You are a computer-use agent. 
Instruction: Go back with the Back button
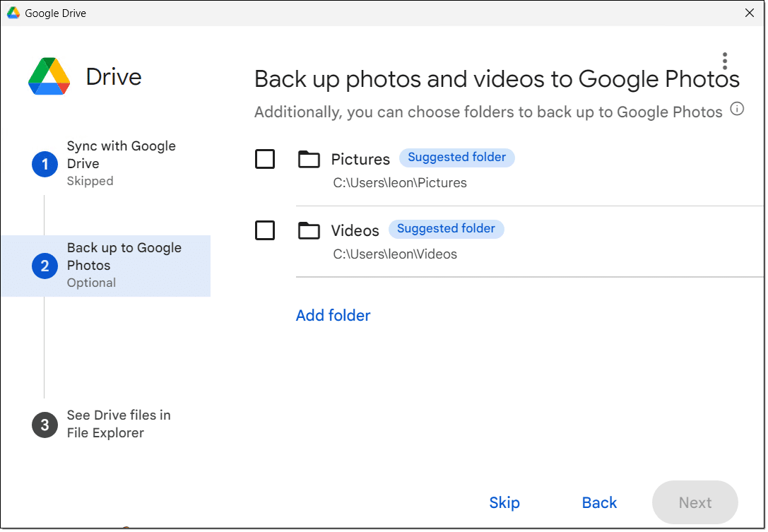[599, 502]
